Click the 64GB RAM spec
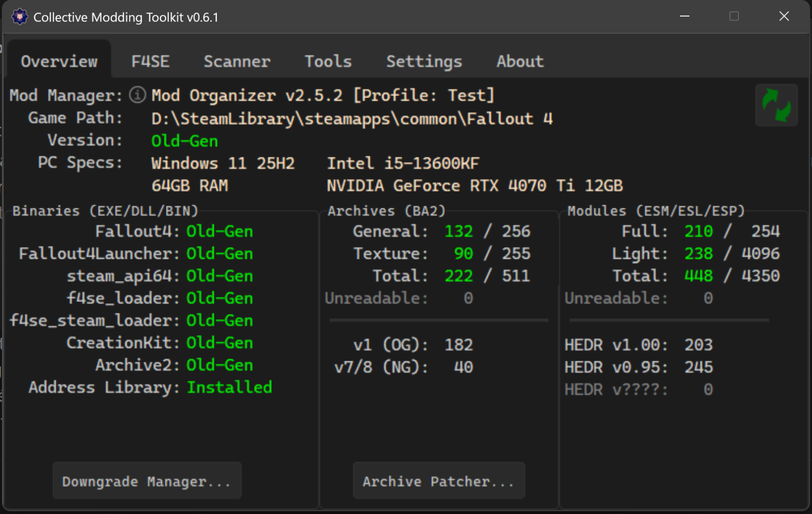Image resolution: width=812 pixels, height=514 pixels. pyautogui.click(x=190, y=186)
